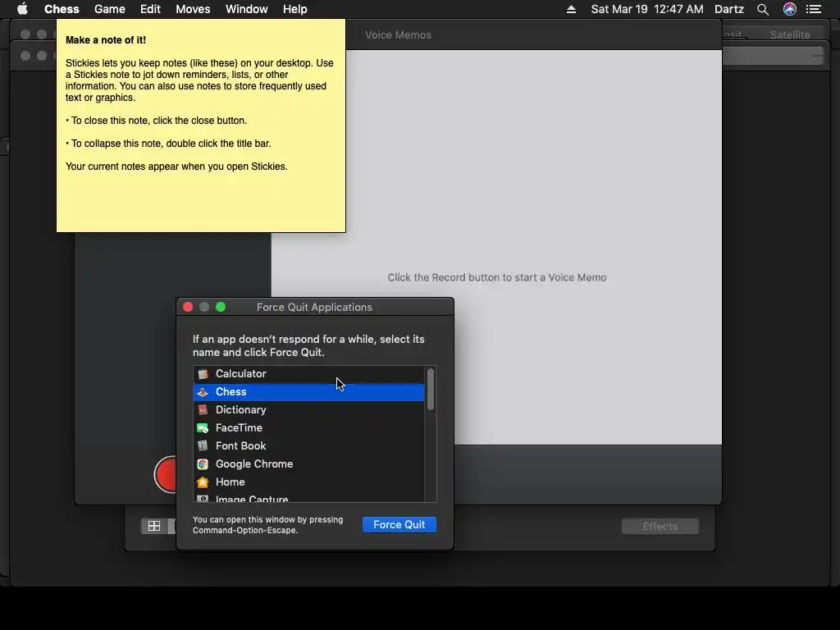Select Home in the Force Quit list

coord(308,482)
